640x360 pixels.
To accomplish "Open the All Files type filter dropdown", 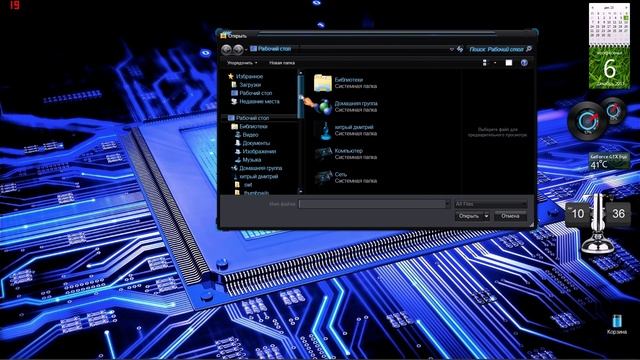I will 491,204.
